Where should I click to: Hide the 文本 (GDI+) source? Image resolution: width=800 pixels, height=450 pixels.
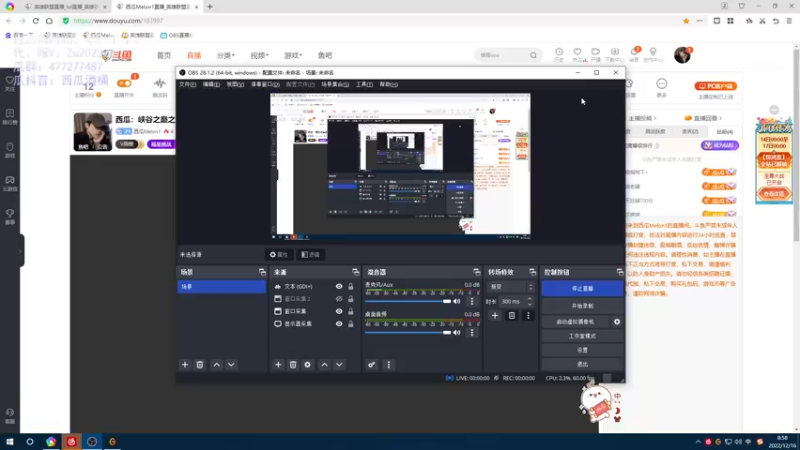coord(339,287)
